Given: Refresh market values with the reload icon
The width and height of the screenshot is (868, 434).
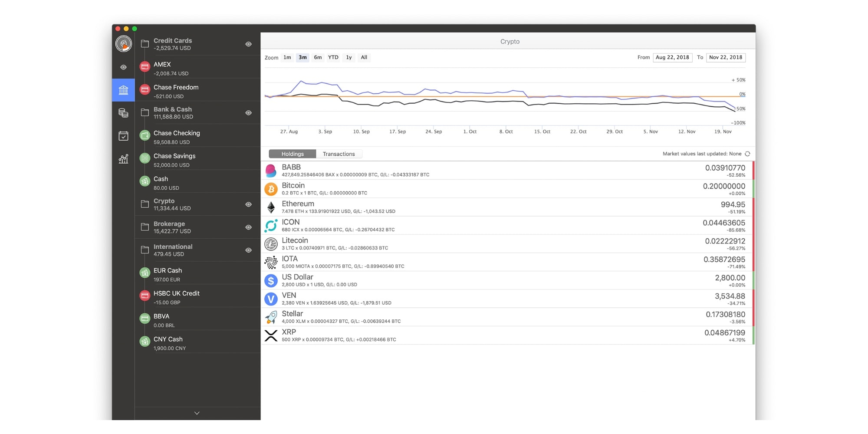Looking at the screenshot, I should 747,154.
